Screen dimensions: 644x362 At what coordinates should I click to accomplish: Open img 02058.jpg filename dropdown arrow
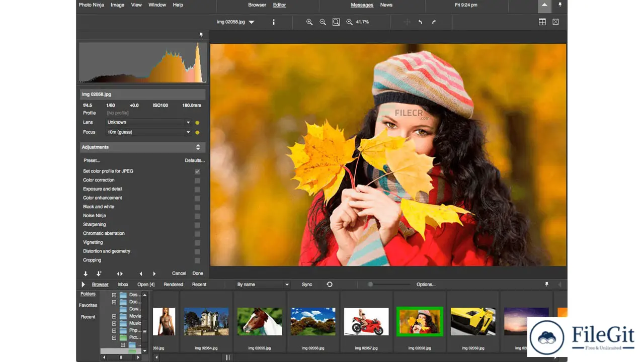pos(252,22)
